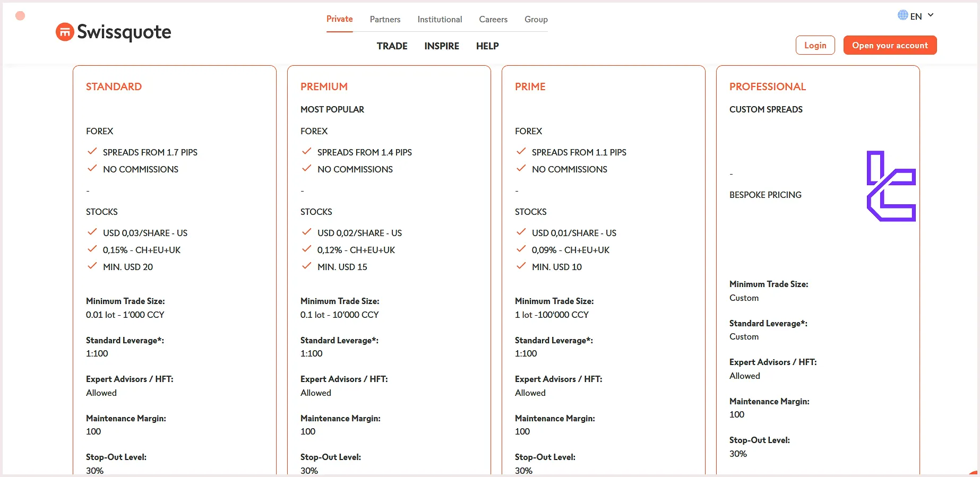The image size is (980, 477).
Task: Click the PROFESSIONAL account heading
Action: click(768, 86)
